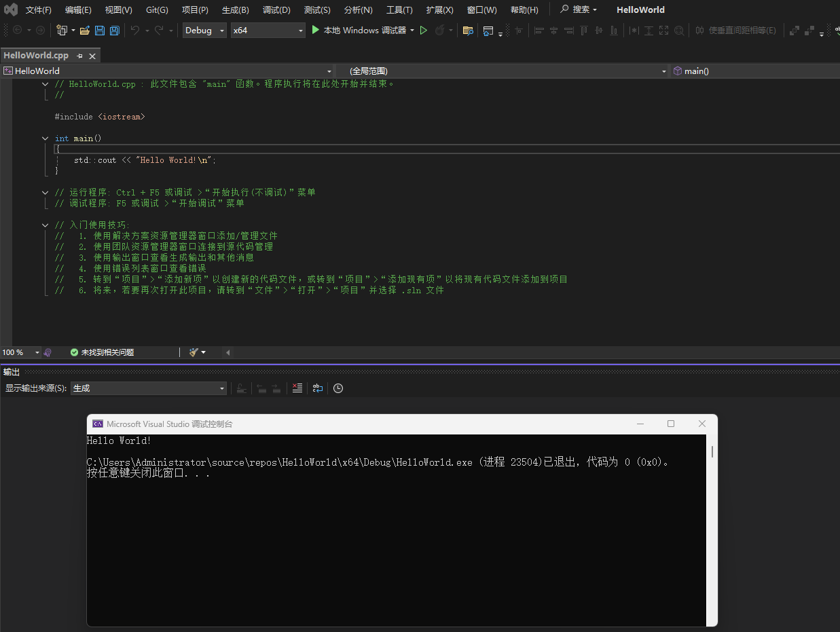The width and height of the screenshot is (840, 632).
Task: Click the horizontal scrollbar left arrow in editor
Action: (x=228, y=352)
